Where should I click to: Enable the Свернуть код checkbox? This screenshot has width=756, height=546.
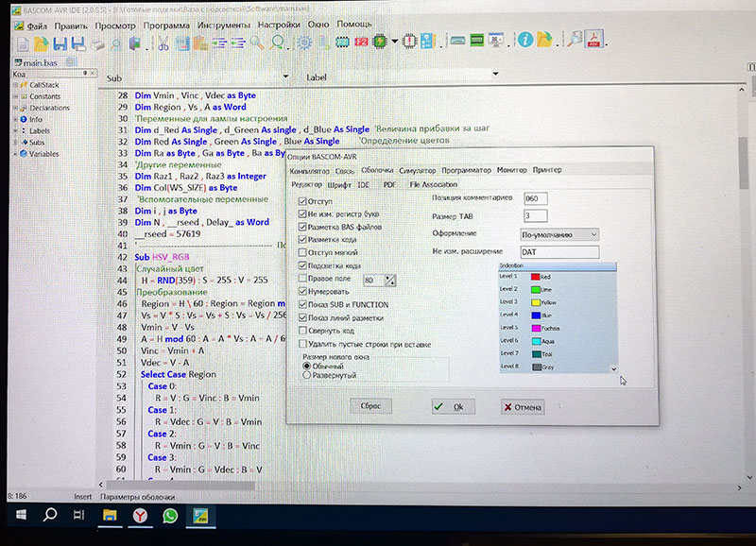pyautogui.click(x=302, y=331)
